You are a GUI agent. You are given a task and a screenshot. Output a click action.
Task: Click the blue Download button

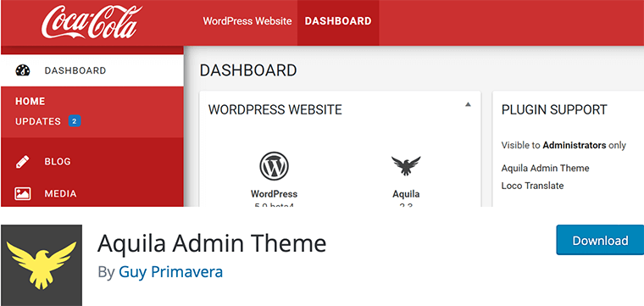click(600, 240)
